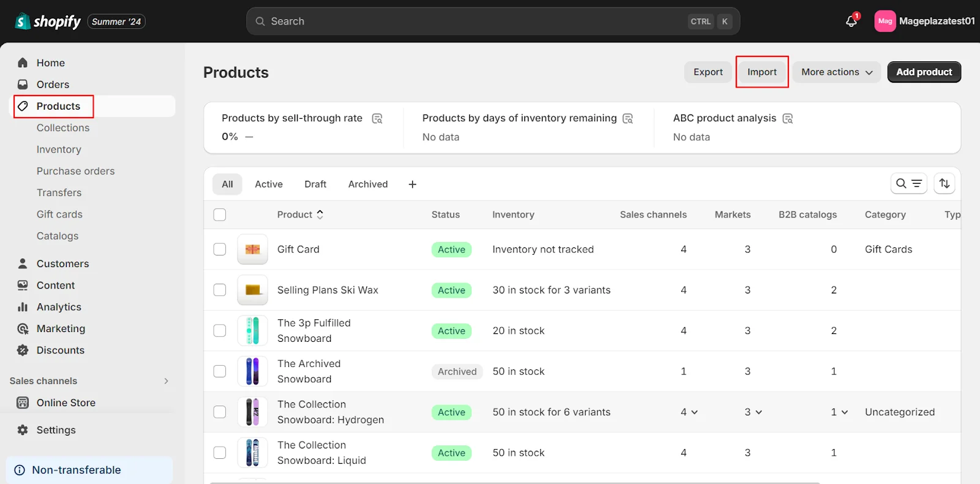Click the 'Uncategorized' category cell
Screen dimensions: 980x484
900,412
